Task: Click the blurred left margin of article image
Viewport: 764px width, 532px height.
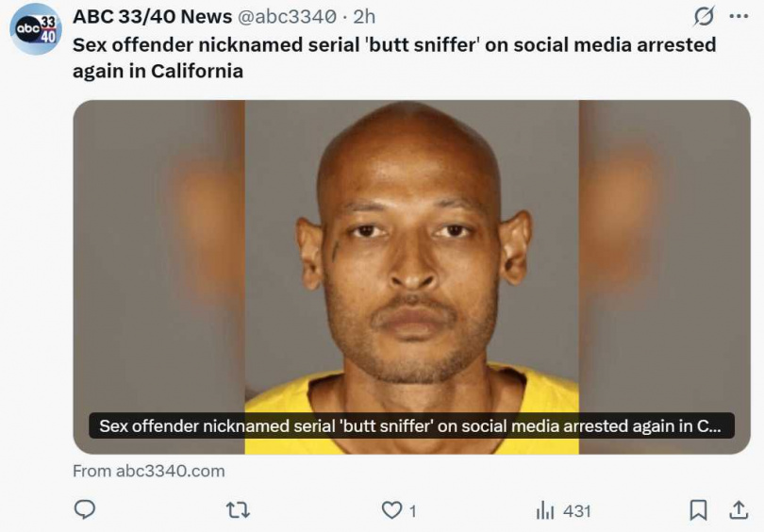Action: point(158,277)
